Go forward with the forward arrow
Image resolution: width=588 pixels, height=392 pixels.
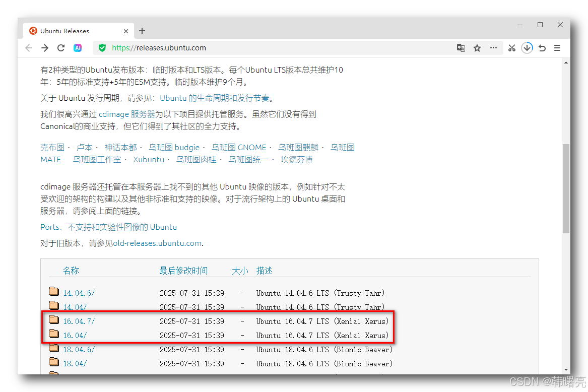click(45, 48)
